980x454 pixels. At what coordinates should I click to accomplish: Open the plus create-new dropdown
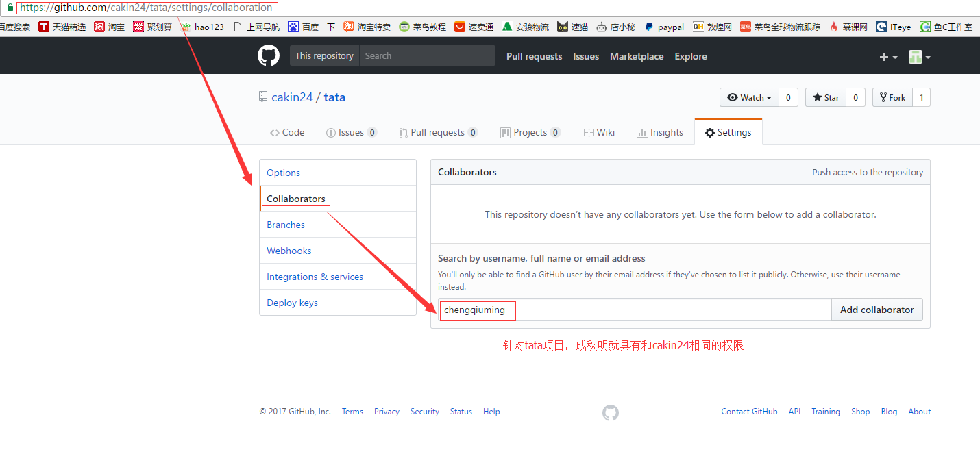point(888,57)
